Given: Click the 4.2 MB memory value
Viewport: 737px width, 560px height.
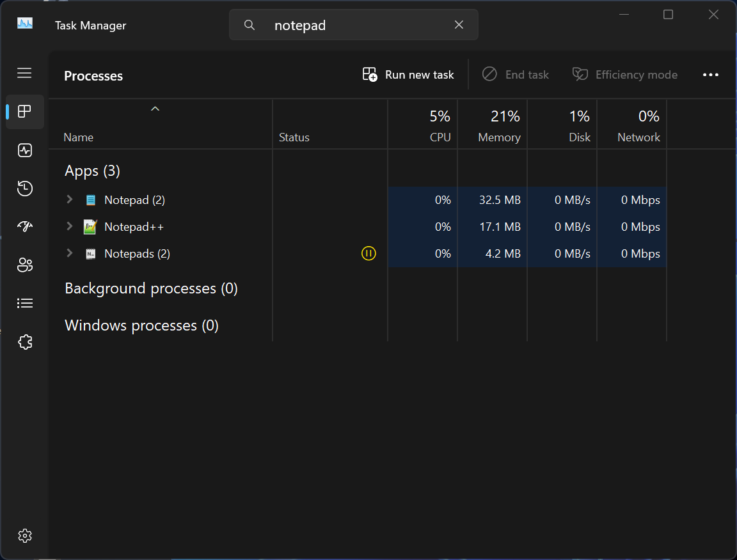Looking at the screenshot, I should [x=503, y=254].
